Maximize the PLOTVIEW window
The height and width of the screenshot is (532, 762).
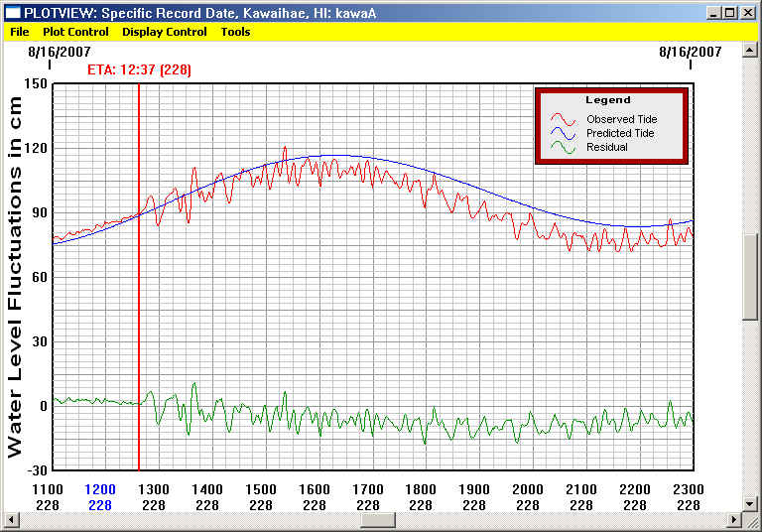(730, 13)
